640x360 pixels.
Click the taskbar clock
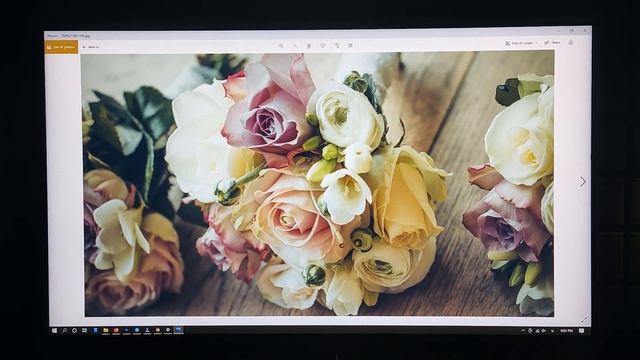(566, 331)
